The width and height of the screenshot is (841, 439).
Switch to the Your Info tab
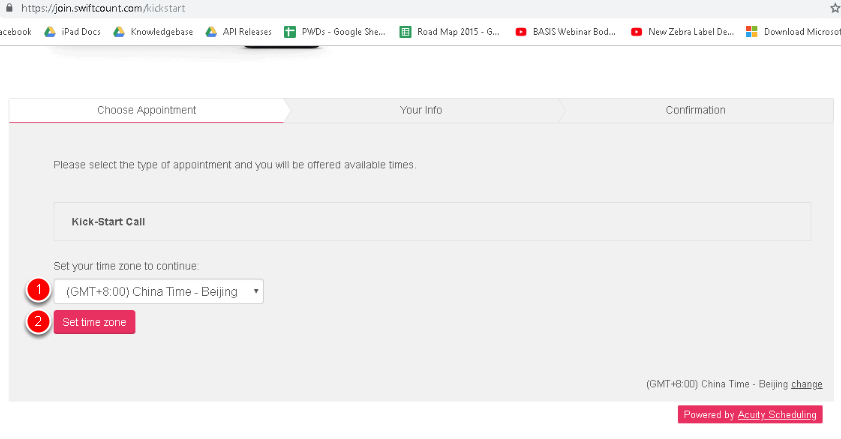[421, 110]
